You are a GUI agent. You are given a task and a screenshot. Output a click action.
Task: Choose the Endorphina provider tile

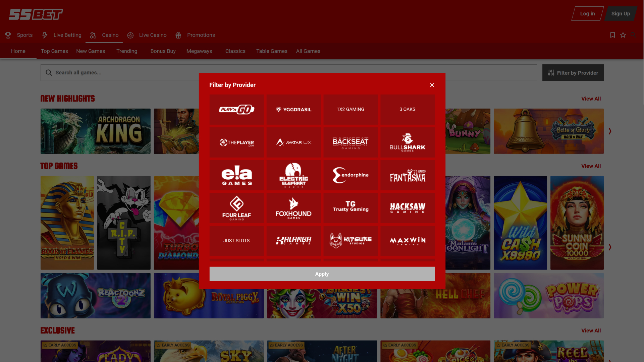351,175
